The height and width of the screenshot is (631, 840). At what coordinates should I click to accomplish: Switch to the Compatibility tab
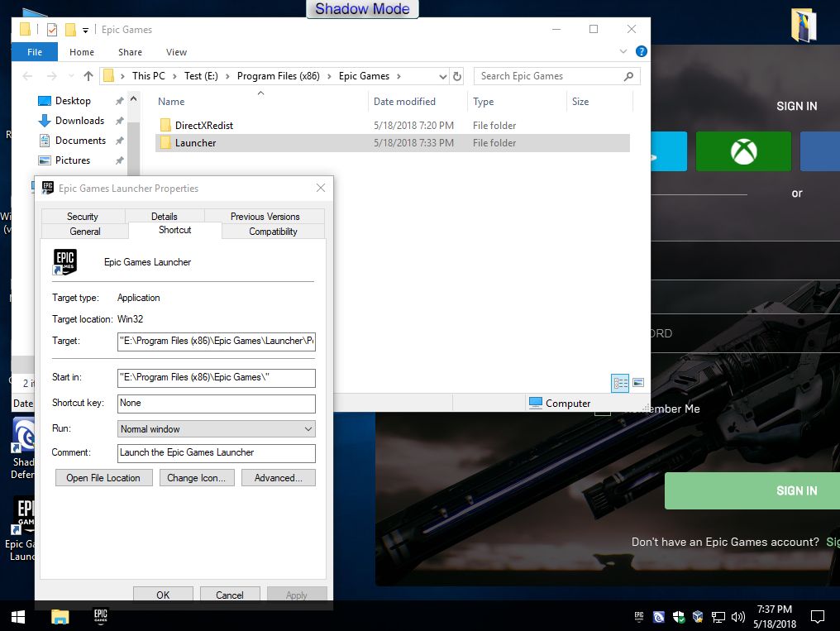273,232
